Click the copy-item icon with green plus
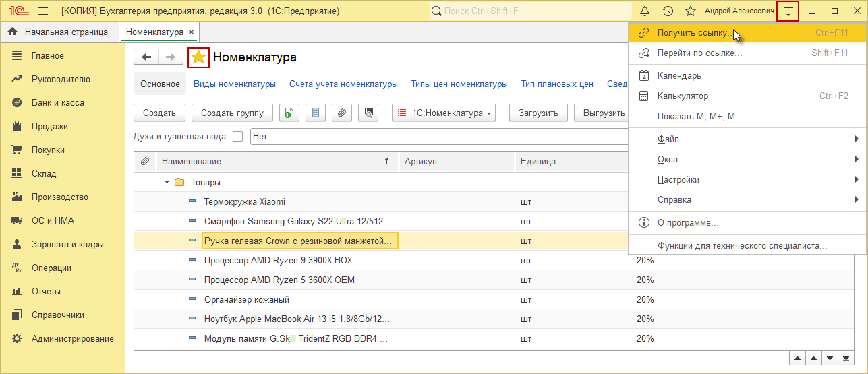 (289, 113)
